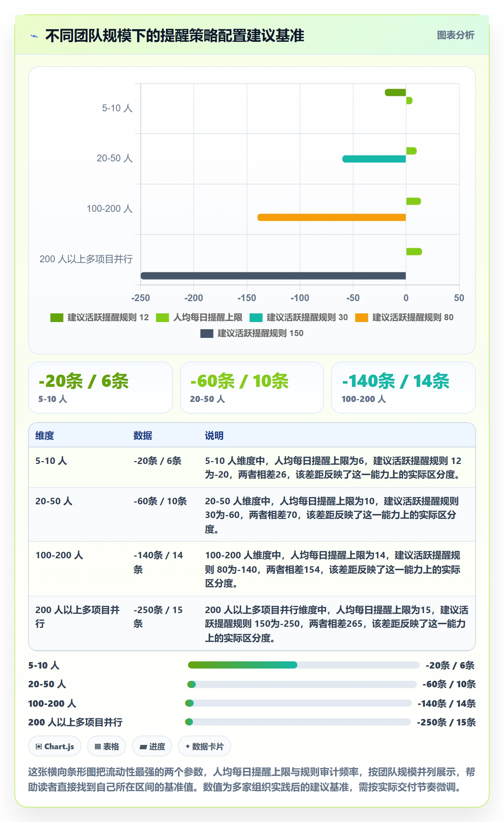Click the light green bar in 100-200 人 row
Screen dimensions: 504x822
414,201
